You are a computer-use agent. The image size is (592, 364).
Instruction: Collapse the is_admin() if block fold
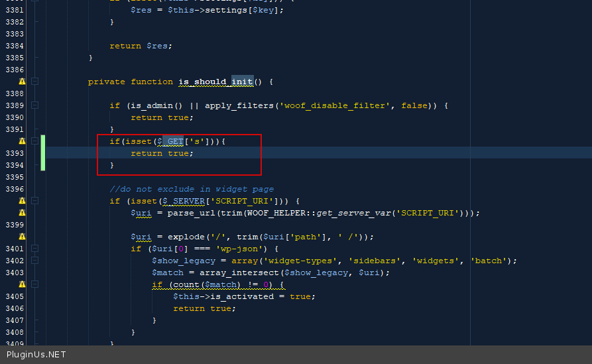35,105
